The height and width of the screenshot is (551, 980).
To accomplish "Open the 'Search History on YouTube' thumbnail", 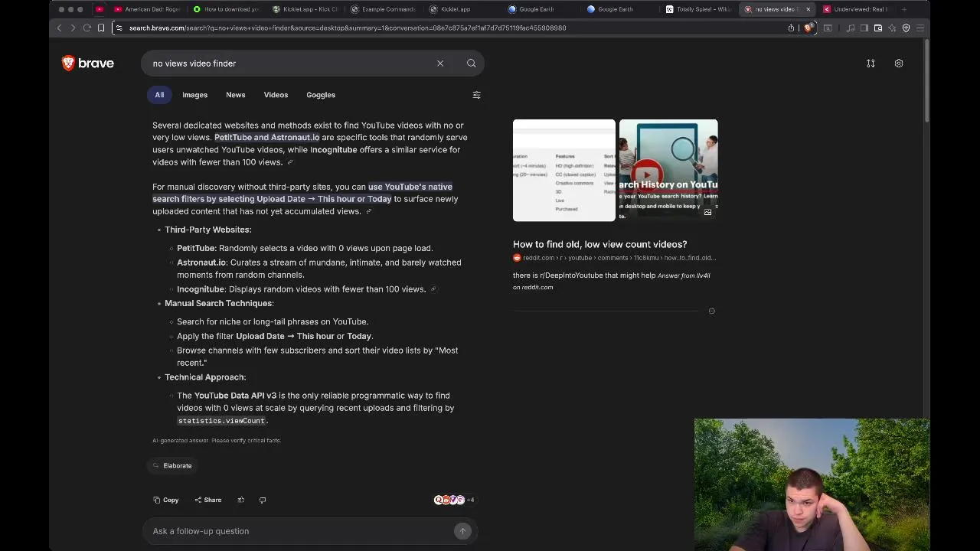I will pyautogui.click(x=668, y=170).
